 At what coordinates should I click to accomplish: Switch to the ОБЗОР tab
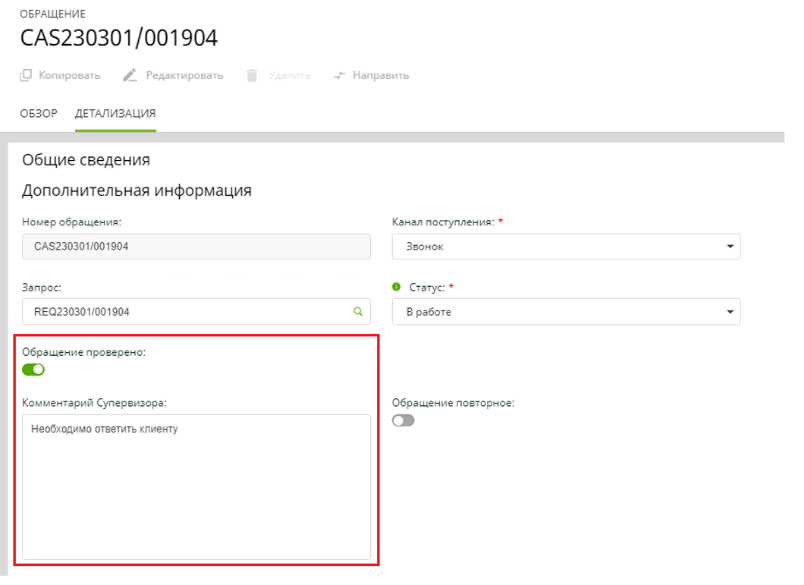point(39,112)
